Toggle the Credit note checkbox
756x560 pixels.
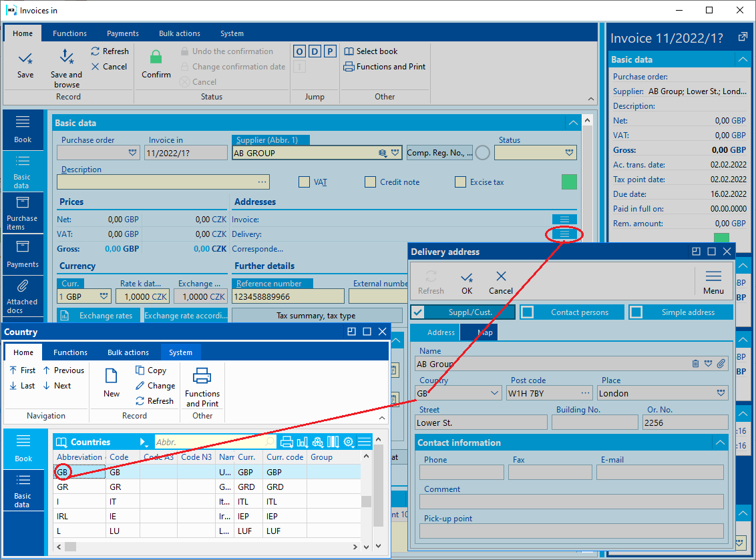click(x=370, y=182)
